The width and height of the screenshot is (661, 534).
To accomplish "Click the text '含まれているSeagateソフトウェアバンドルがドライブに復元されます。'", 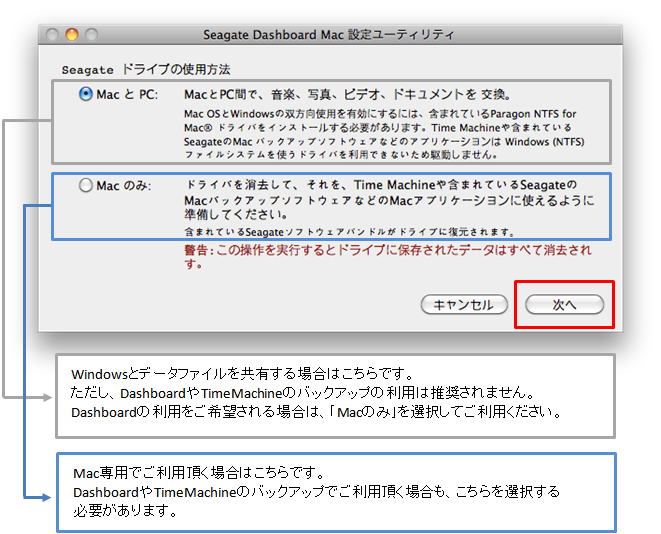I will pyautogui.click(x=349, y=232).
